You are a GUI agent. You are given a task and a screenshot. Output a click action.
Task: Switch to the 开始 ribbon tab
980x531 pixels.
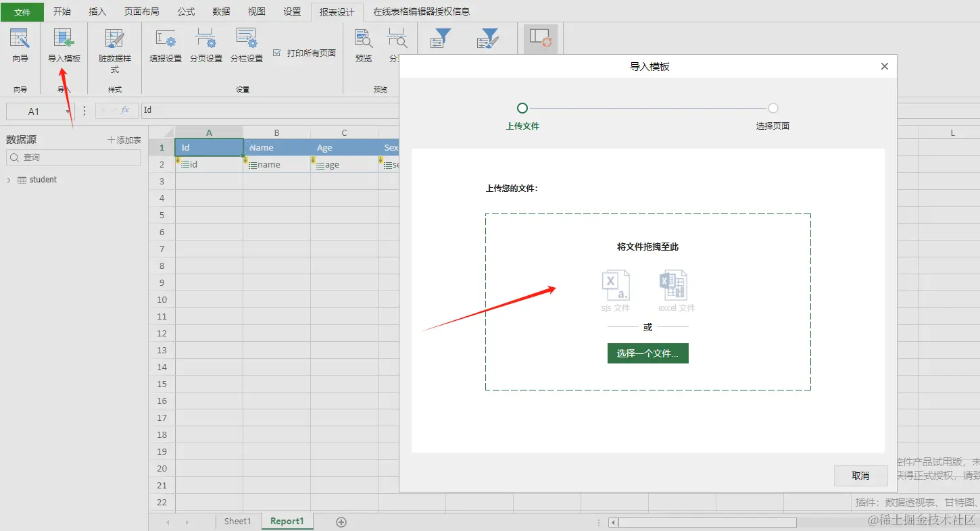click(x=62, y=11)
